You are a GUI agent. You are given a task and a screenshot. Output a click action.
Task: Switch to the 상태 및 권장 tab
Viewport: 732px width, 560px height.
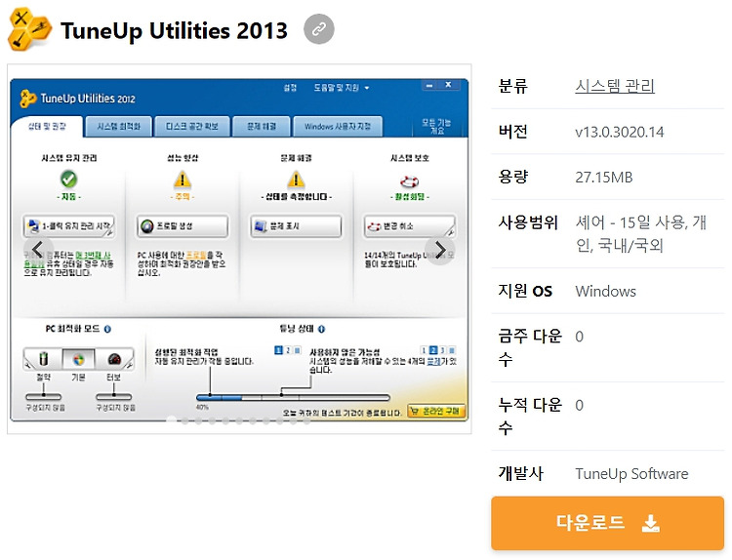coord(47,127)
